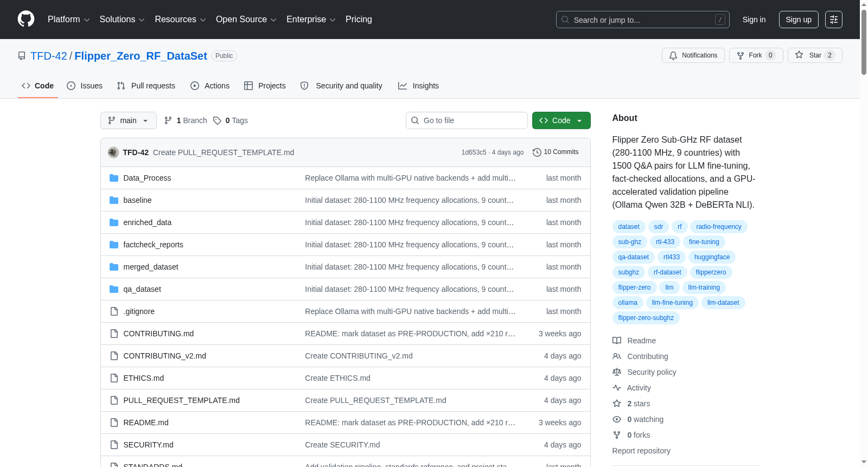
Task: Click the ETHICS.md file icon
Action: (x=114, y=378)
